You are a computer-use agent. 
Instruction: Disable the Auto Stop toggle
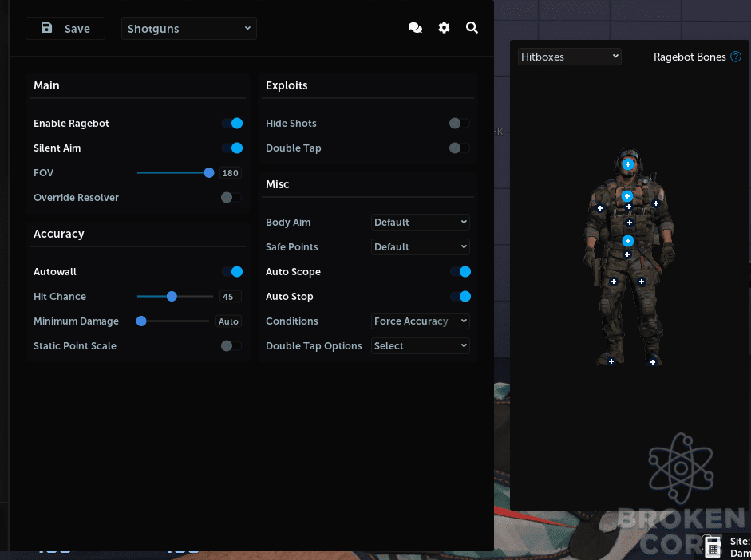pyautogui.click(x=460, y=296)
